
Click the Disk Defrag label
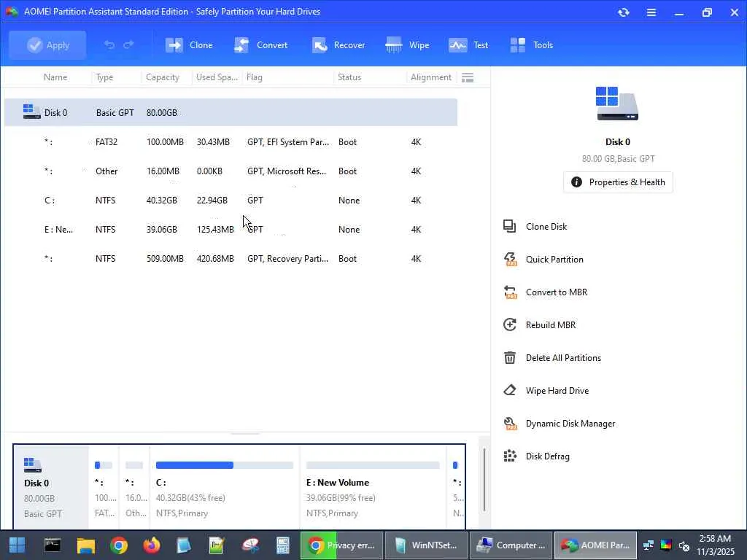548,456
